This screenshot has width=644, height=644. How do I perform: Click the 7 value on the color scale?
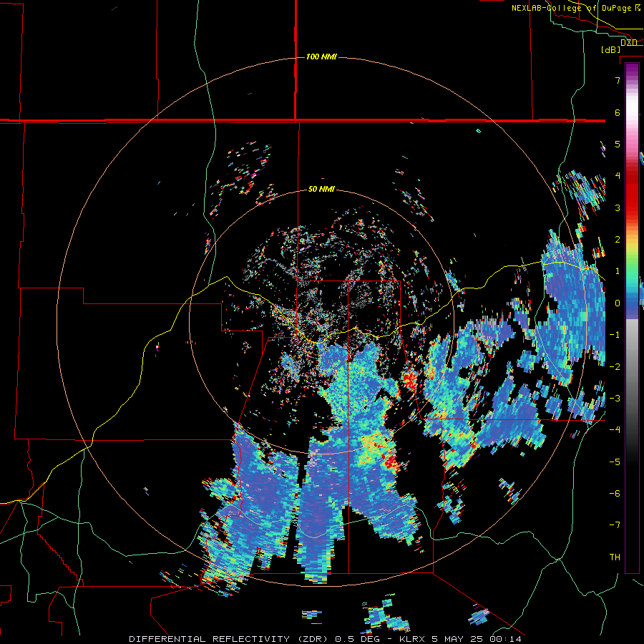618,80
